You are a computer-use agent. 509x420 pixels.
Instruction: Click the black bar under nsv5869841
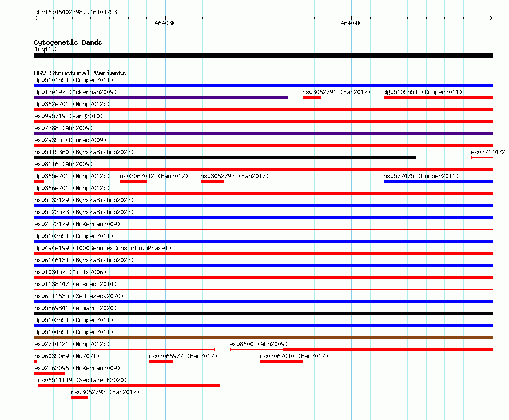[263, 314]
